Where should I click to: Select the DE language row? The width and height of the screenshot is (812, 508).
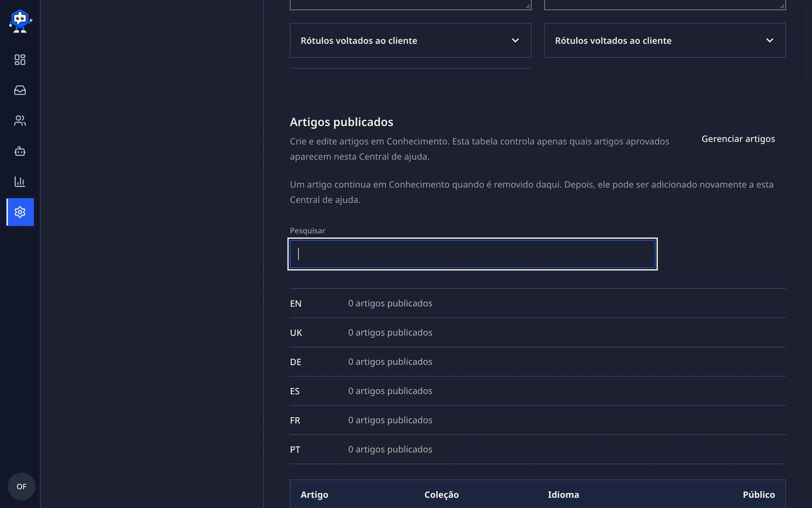tap(538, 361)
